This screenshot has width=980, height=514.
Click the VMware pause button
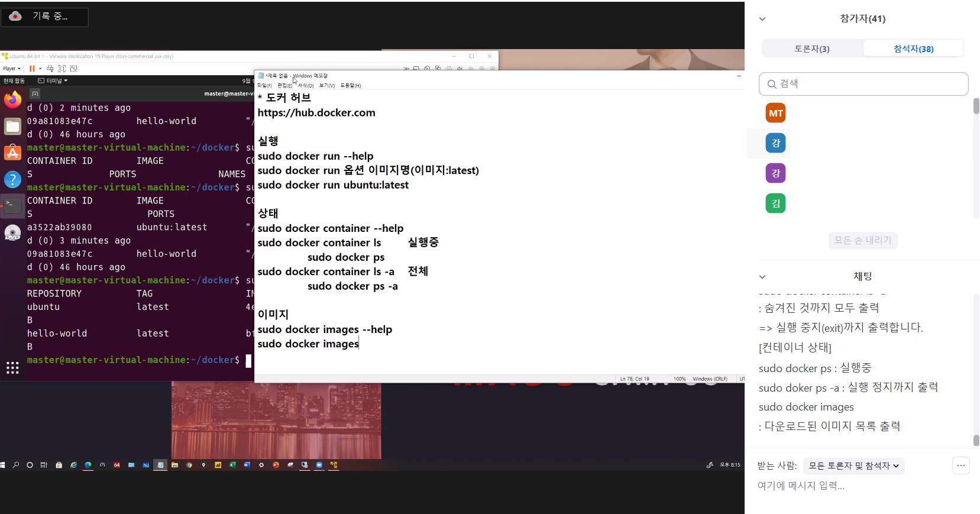pos(32,69)
